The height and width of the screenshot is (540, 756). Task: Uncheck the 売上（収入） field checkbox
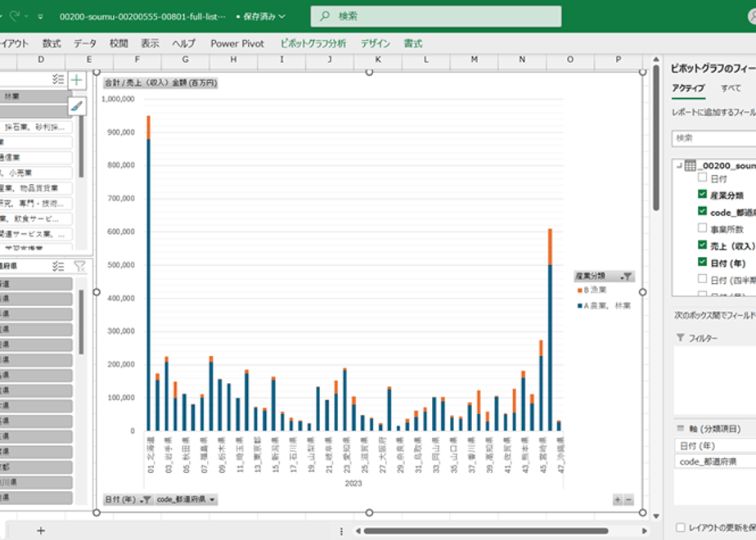[x=703, y=245]
